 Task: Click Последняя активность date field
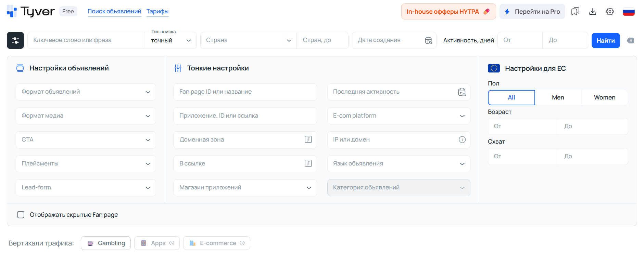click(x=399, y=92)
